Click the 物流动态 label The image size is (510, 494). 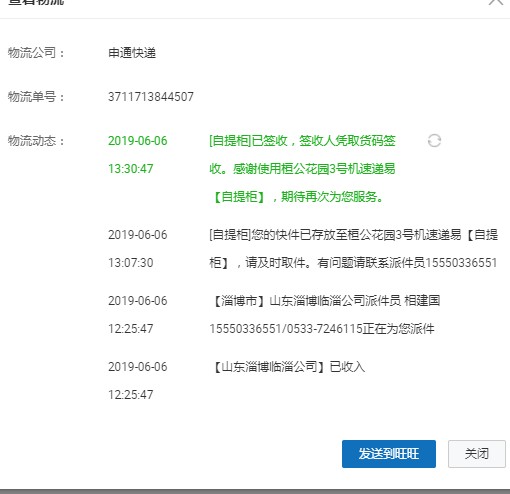point(36,141)
